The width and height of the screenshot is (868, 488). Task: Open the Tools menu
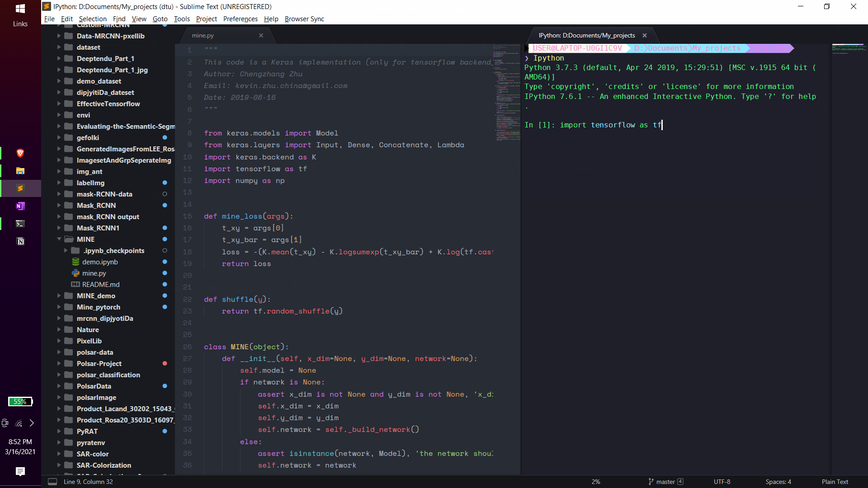pos(182,19)
